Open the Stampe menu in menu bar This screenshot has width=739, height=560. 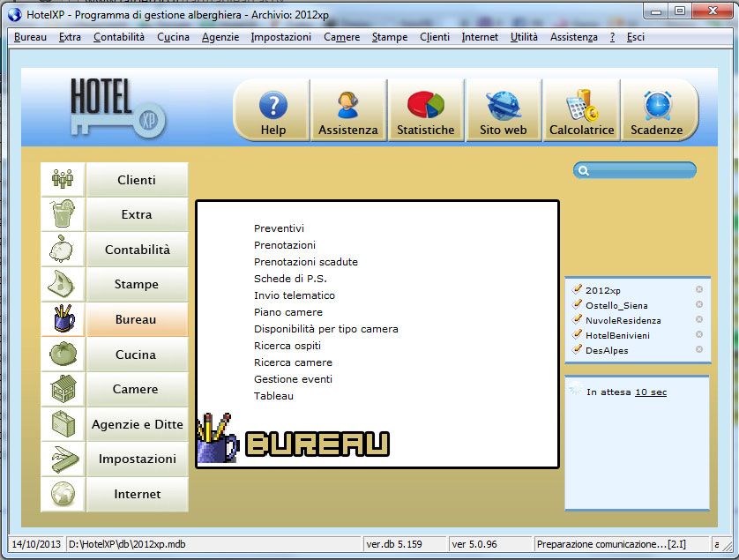[x=389, y=37]
